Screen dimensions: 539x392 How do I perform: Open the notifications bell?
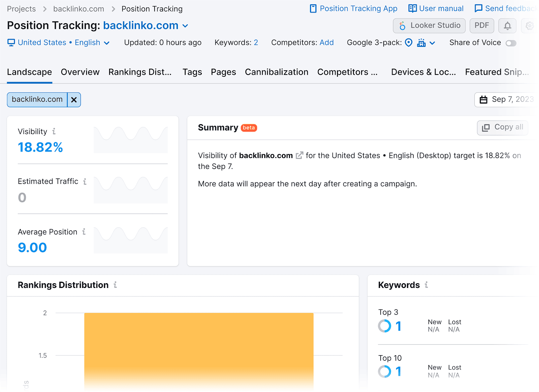pyautogui.click(x=507, y=26)
